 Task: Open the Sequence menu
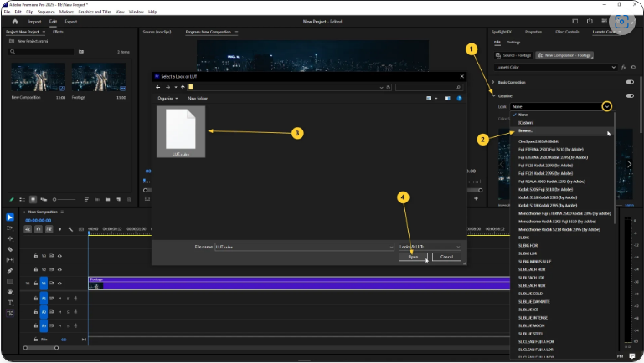point(46,12)
